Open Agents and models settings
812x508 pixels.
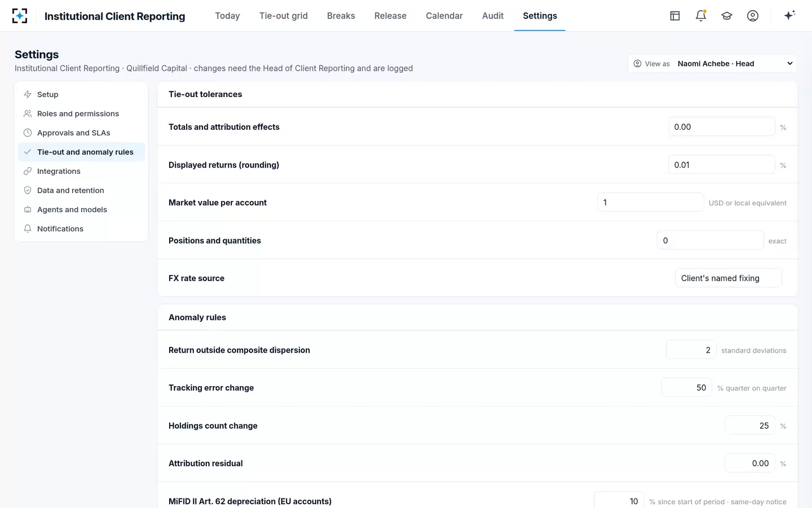coord(81,209)
